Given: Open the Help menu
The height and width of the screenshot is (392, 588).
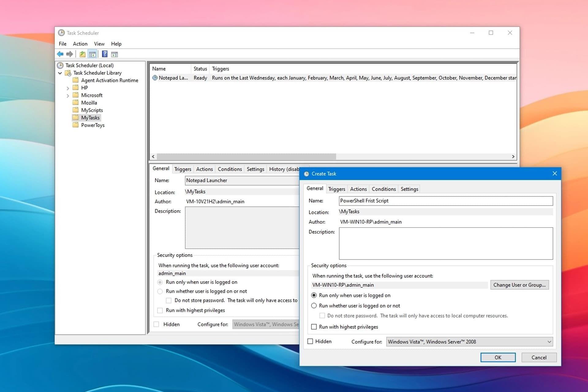Looking at the screenshot, I should pos(116,44).
